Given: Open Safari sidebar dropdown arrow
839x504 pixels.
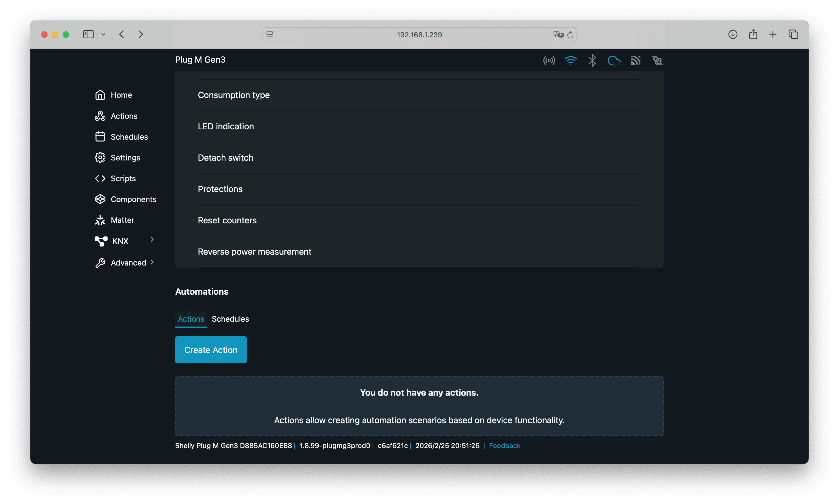Looking at the screenshot, I should pyautogui.click(x=103, y=34).
